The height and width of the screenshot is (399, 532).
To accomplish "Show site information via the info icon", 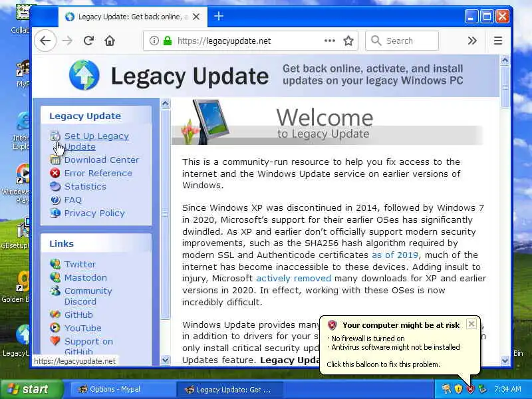I will (x=154, y=41).
